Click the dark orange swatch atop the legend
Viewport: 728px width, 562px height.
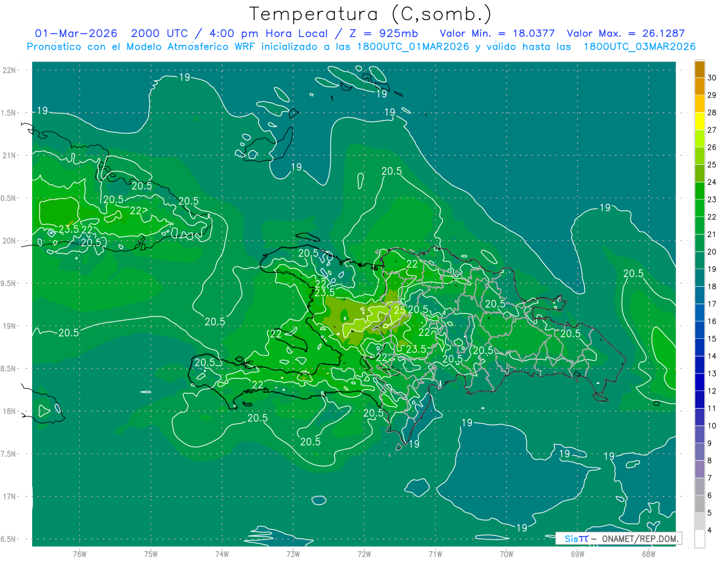pyautogui.click(x=699, y=69)
